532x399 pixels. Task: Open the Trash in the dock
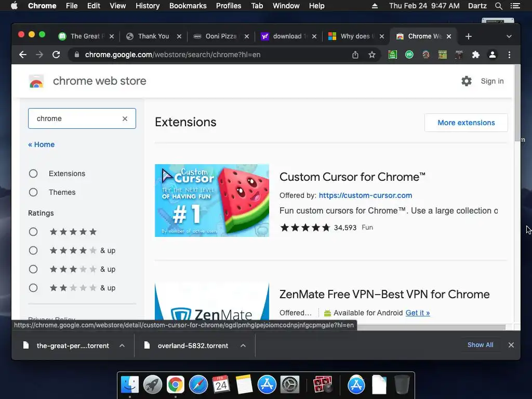pyautogui.click(x=402, y=385)
